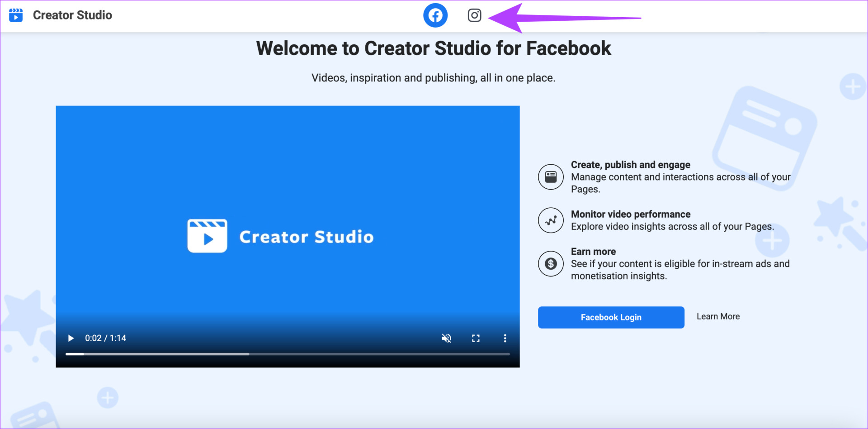Click the "See if your content is eligible" text
This screenshot has height=429, width=868.
(x=680, y=270)
